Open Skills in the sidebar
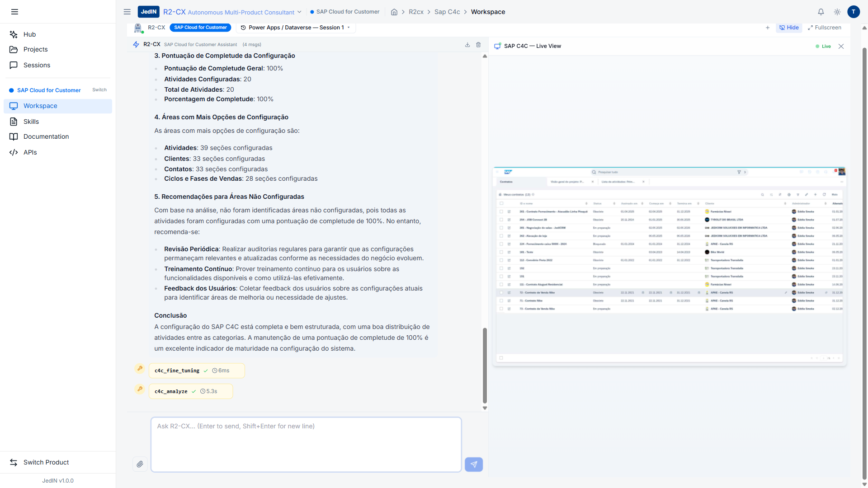Image resolution: width=868 pixels, height=488 pixels. tap(31, 122)
